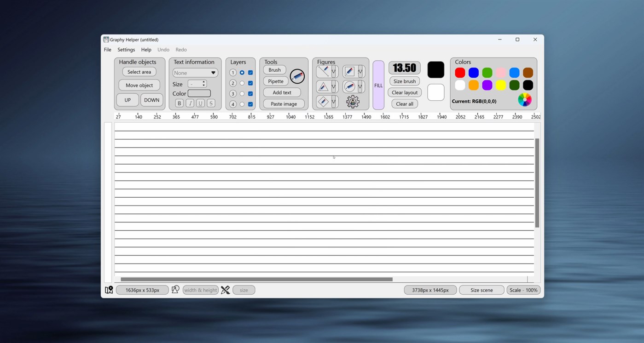
Task: Select the line drawing figure tool
Action: [x=323, y=71]
